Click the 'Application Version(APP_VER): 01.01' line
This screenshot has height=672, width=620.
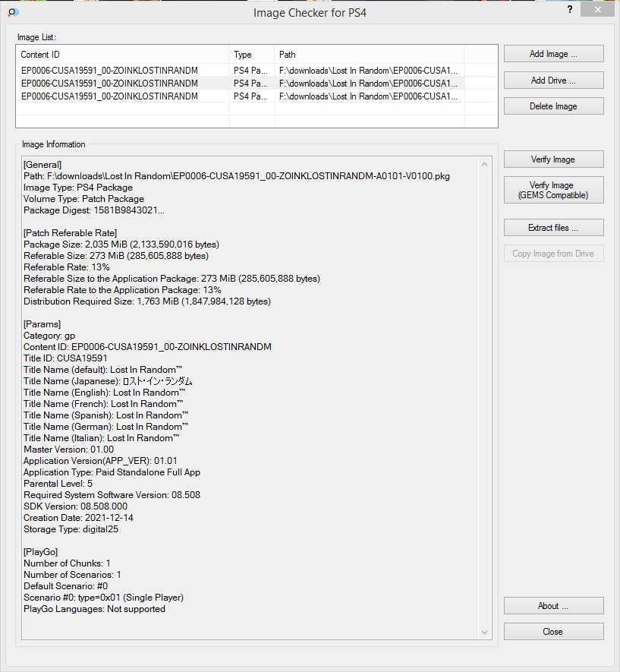(x=100, y=461)
